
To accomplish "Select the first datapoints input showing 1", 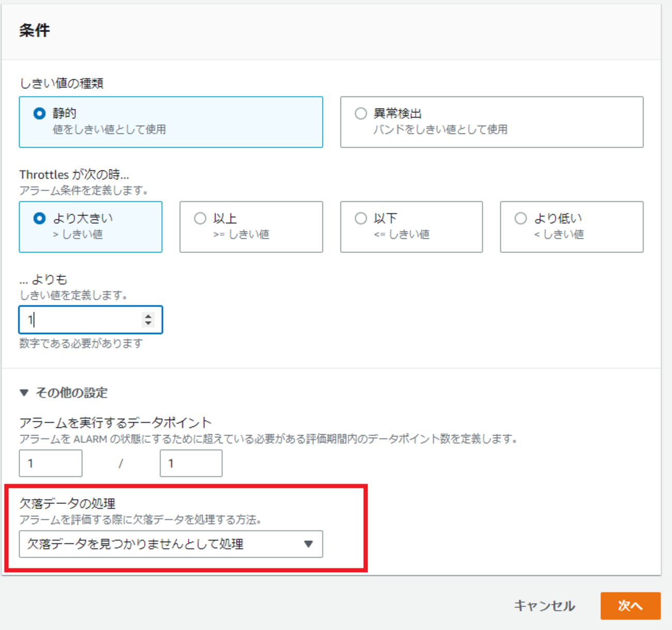I will (50, 463).
